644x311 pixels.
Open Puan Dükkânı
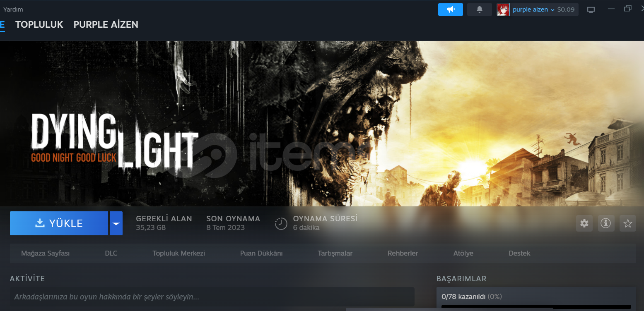(x=261, y=253)
